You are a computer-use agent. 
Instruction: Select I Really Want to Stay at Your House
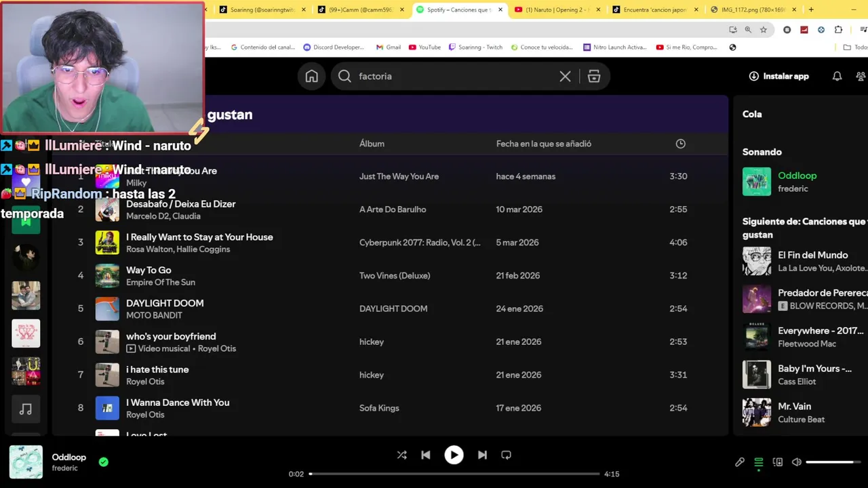point(199,237)
